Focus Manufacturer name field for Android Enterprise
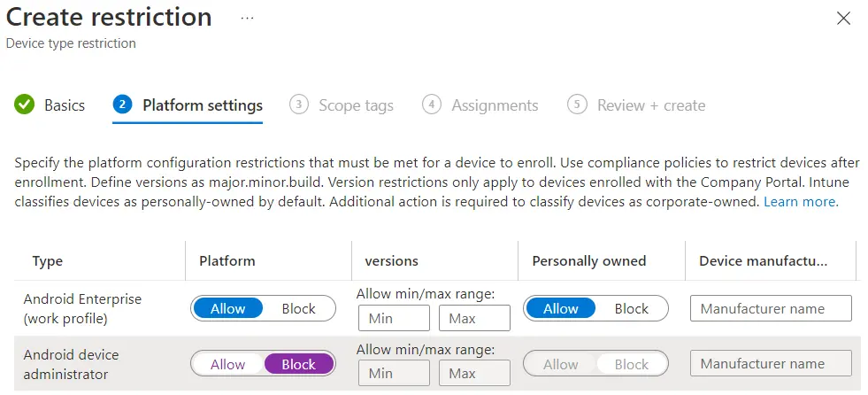The height and width of the screenshot is (395, 868). (770, 309)
